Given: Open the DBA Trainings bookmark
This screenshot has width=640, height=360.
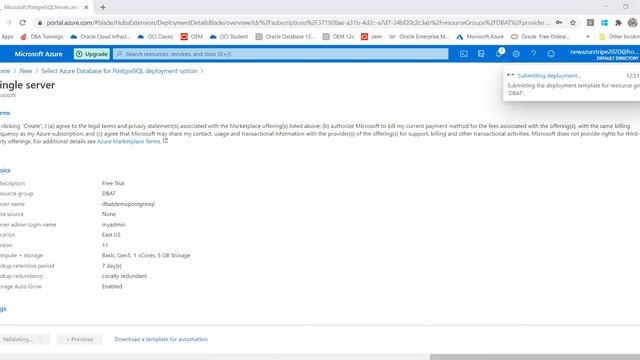Looking at the screenshot, I should pyautogui.click(x=42, y=37).
